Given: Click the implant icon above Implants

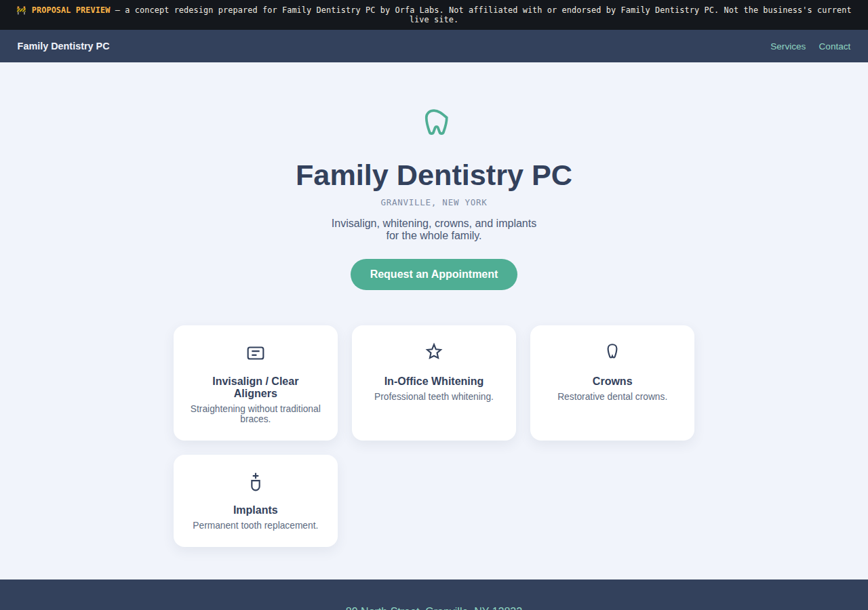Looking at the screenshot, I should click(x=256, y=482).
